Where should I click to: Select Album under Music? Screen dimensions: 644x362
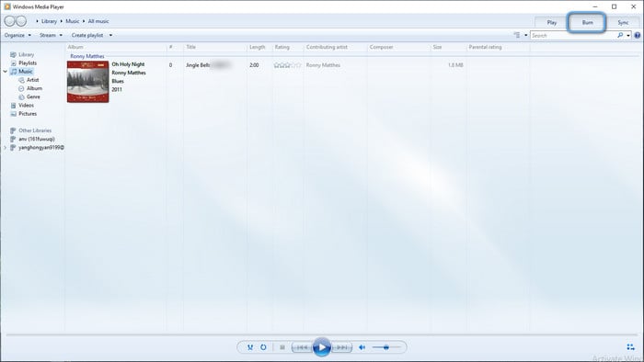point(34,88)
